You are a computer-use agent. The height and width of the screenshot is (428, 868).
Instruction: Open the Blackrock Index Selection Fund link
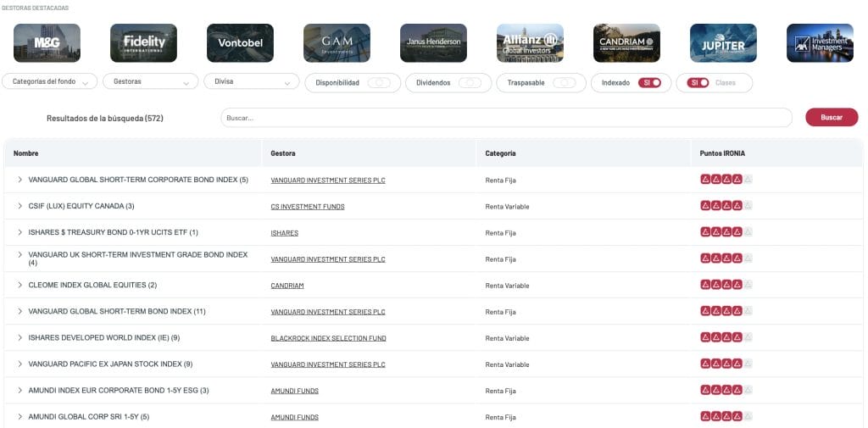tap(328, 338)
